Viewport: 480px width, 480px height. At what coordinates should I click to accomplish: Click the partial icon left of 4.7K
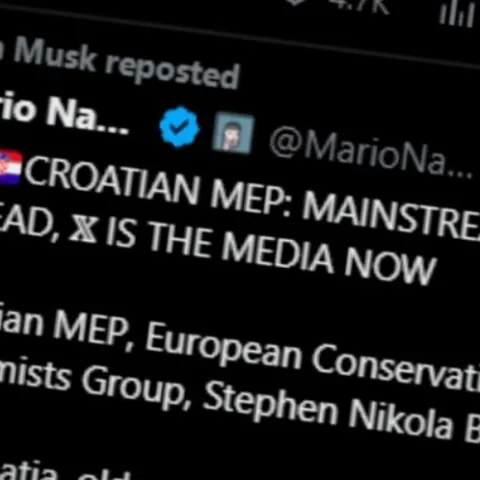click(296, 2)
